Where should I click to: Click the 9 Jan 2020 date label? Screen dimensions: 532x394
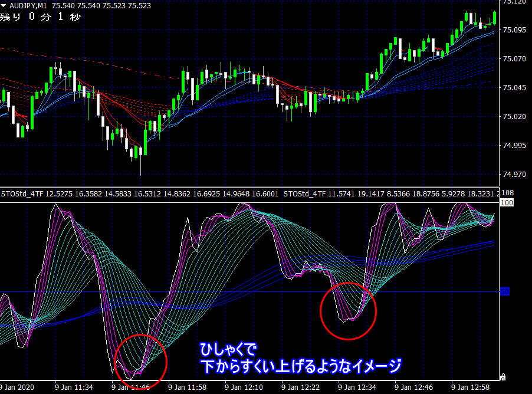pyautogui.click(x=17, y=387)
